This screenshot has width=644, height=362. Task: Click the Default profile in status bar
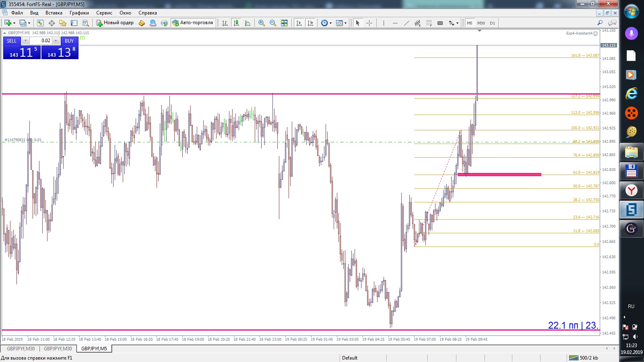[350, 358]
